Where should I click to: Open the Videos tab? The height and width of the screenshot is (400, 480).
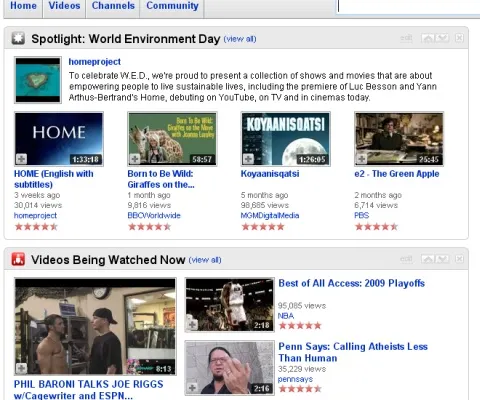click(64, 6)
